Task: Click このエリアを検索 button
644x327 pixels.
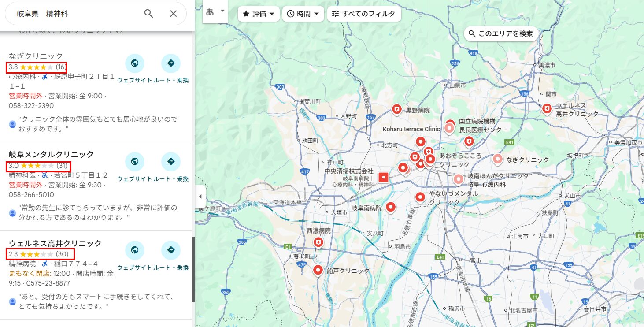Action: pos(501,33)
